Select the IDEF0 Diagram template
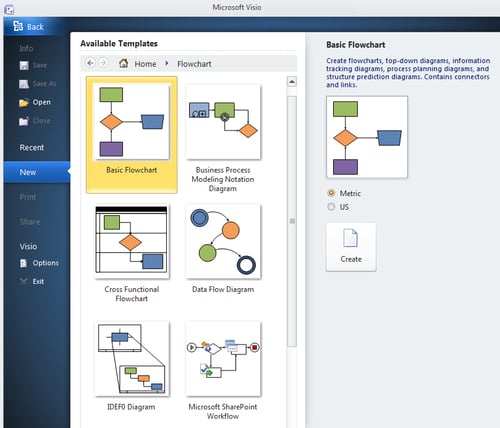500x428 pixels. click(132, 366)
